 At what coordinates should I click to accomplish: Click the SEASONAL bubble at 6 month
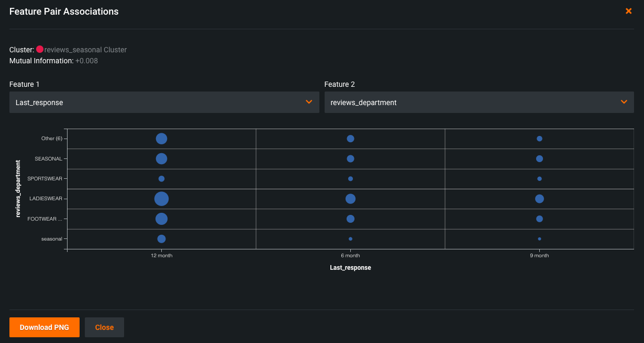click(350, 158)
